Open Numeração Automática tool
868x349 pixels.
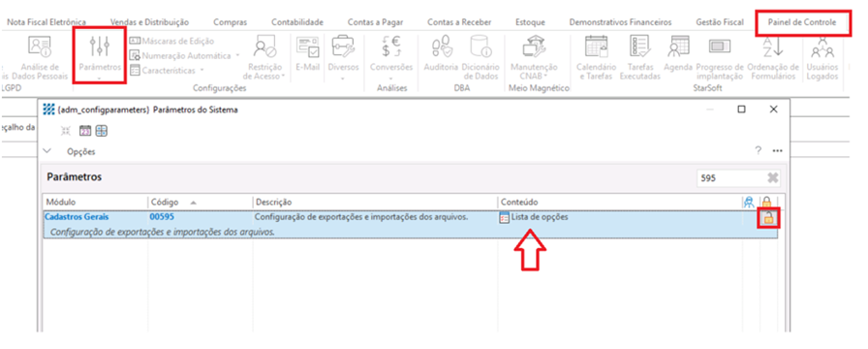[180, 56]
